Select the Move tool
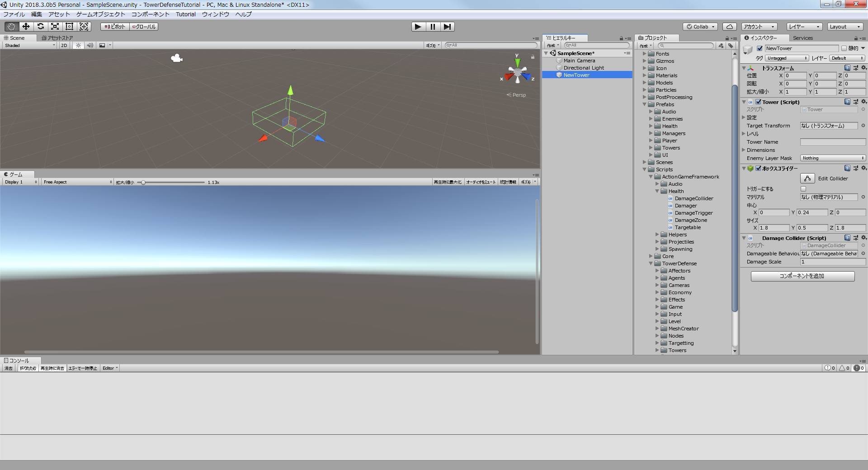This screenshot has height=470, width=868. point(26,27)
